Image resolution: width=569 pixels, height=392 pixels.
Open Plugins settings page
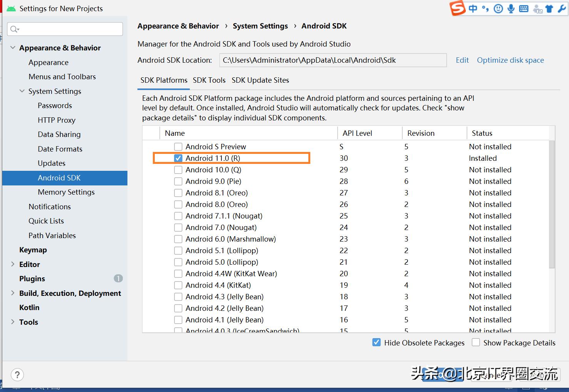(x=32, y=279)
